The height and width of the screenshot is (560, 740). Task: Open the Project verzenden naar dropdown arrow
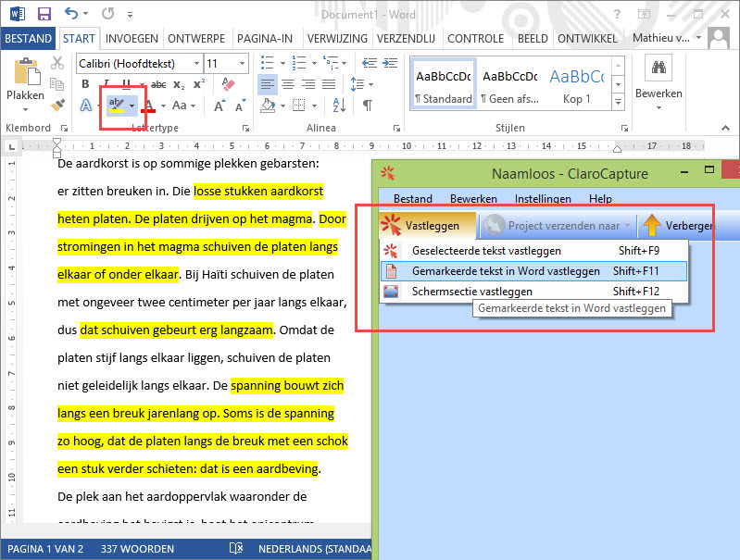click(628, 226)
